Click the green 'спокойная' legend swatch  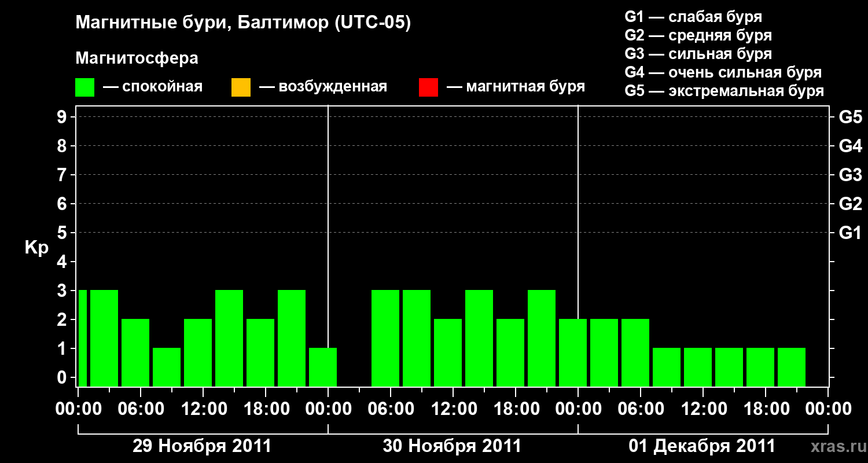tap(85, 87)
